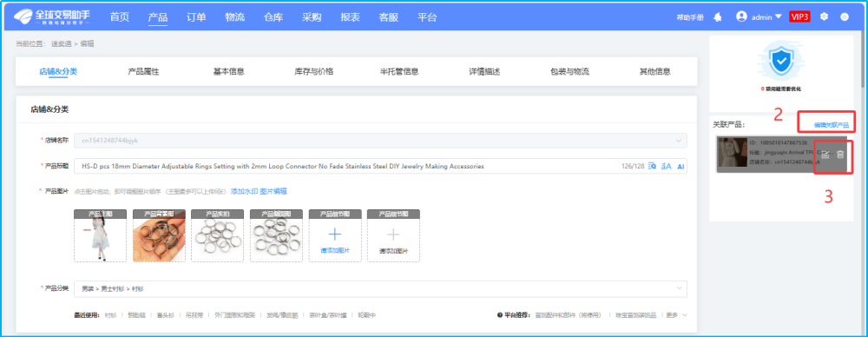This screenshot has width=868, height=337.
Task: Open the 帮助手册 link
Action: coord(690,17)
